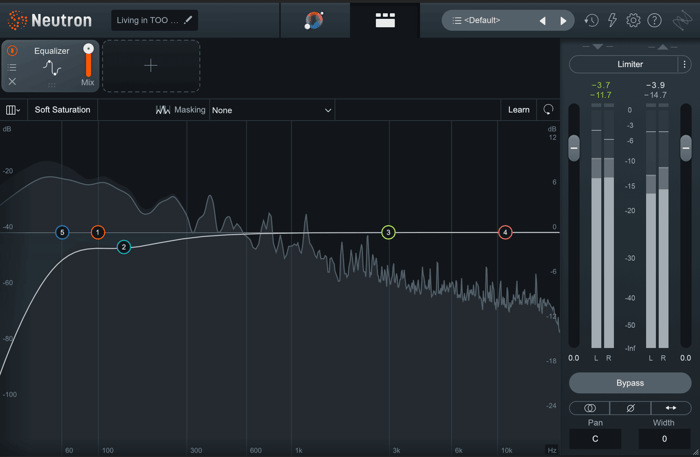The height and width of the screenshot is (457, 700).
Task: Select the next preset arrow
Action: tap(563, 21)
